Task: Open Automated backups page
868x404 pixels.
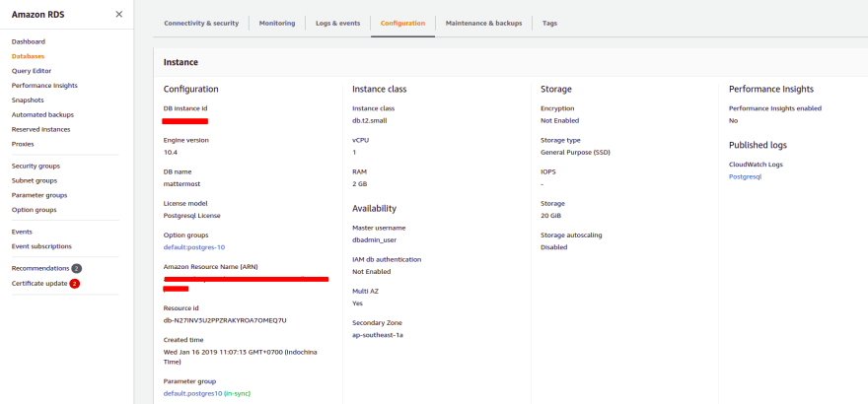Action: pos(42,115)
